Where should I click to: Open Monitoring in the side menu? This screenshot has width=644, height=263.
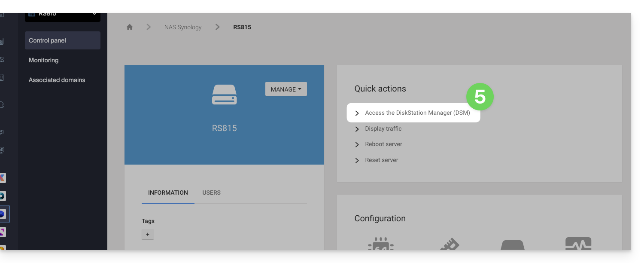43,60
